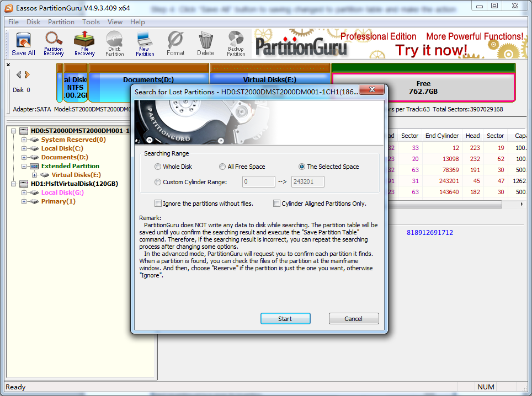Click the Save All toolbar icon

[23, 44]
